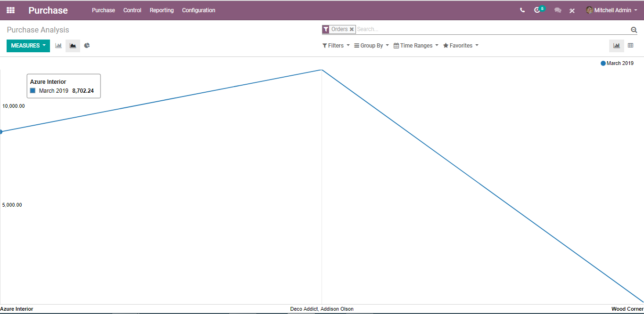Switch to pie chart view

tap(87, 46)
